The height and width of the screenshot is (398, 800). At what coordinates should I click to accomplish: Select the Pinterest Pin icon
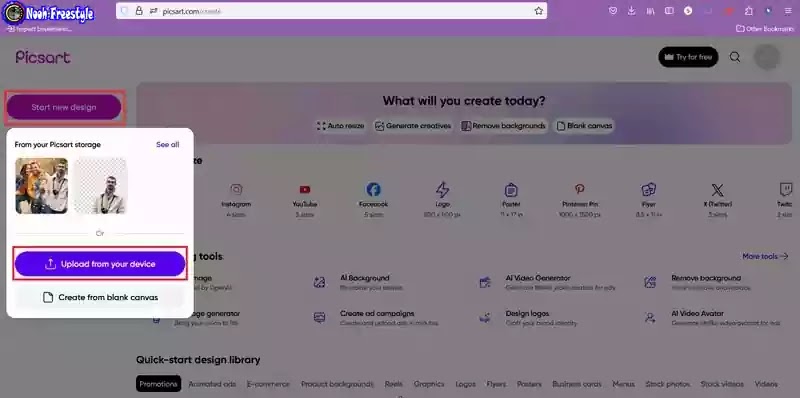tap(580, 189)
